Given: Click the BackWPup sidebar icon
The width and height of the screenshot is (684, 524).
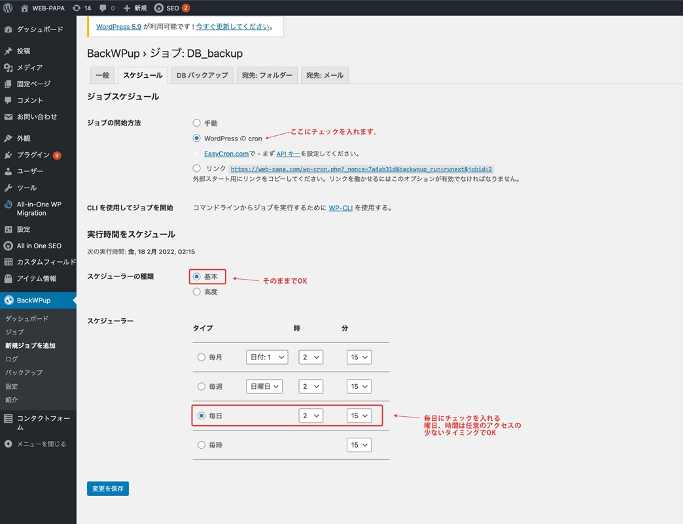Looking at the screenshot, I should pyautogui.click(x=8, y=300).
